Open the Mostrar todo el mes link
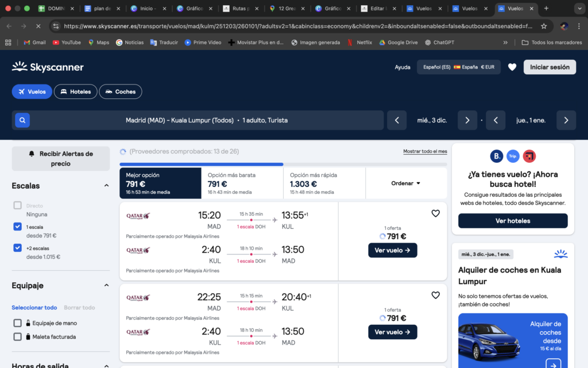This screenshot has height=368, width=588. coord(425,151)
